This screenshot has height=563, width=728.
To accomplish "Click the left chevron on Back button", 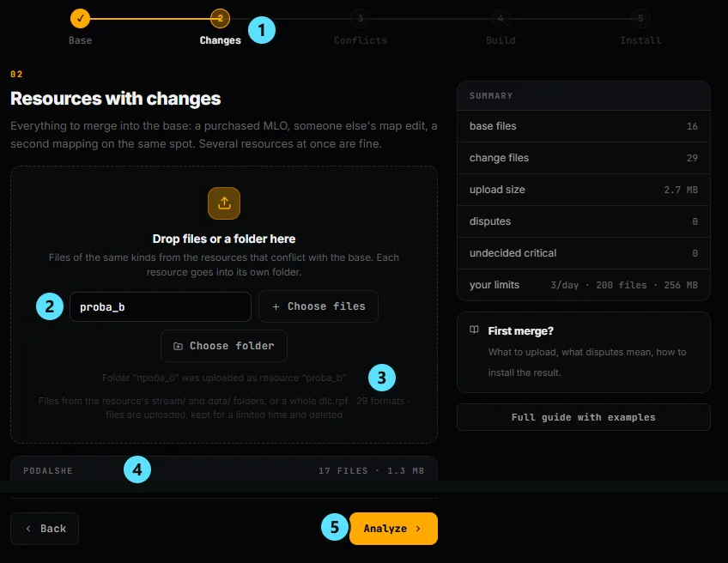I will tap(28, 528).
